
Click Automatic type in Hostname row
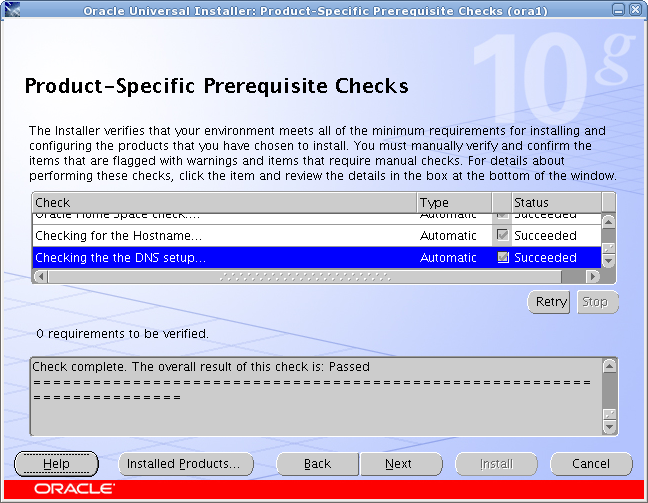pyautogui.click(x=448, y=236)
